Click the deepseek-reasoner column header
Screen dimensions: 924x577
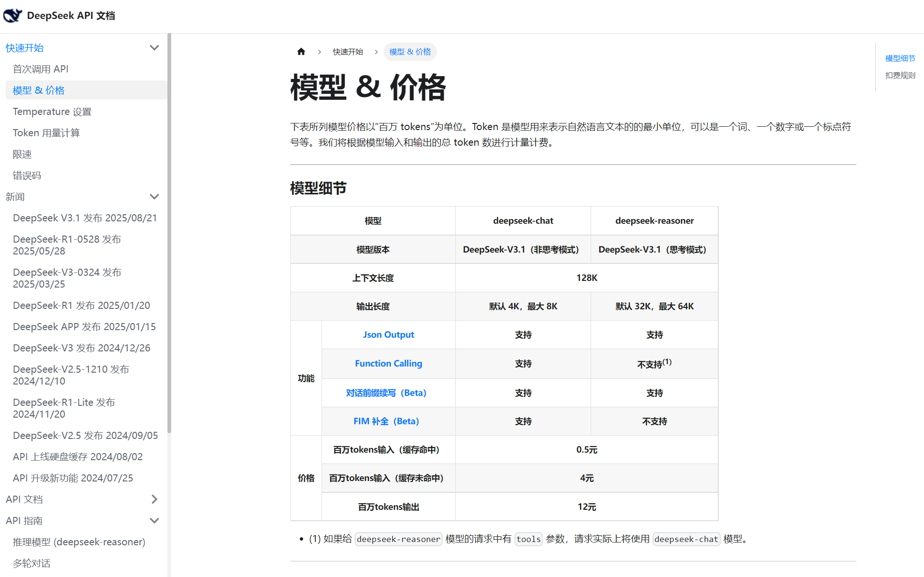point(654,220)
